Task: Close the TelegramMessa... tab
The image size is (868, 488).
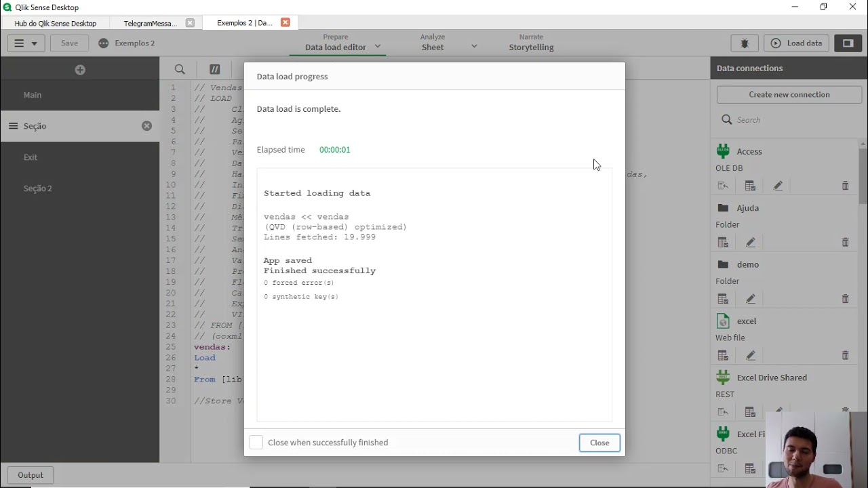Action: pyautogui.click(x=190, y=23)
